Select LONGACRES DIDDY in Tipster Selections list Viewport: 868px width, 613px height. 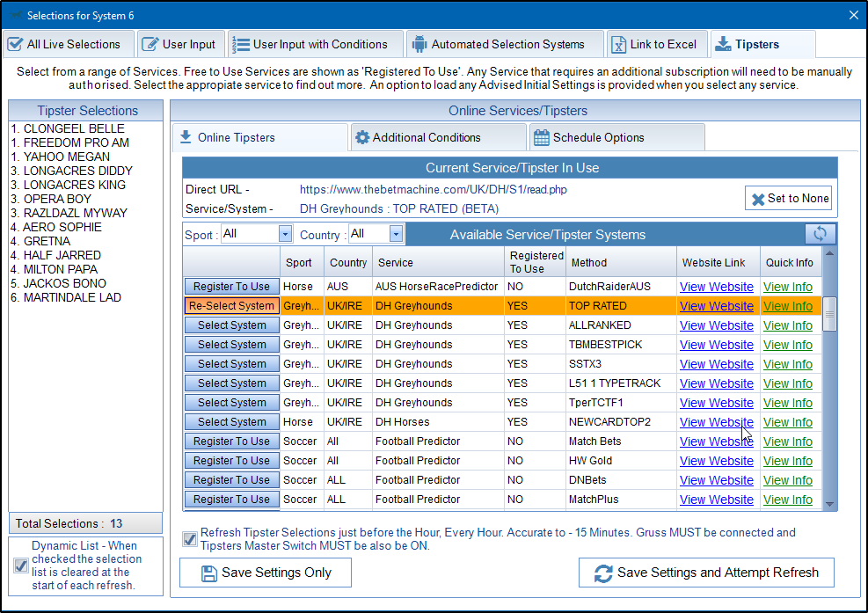(x=72, y=171)
